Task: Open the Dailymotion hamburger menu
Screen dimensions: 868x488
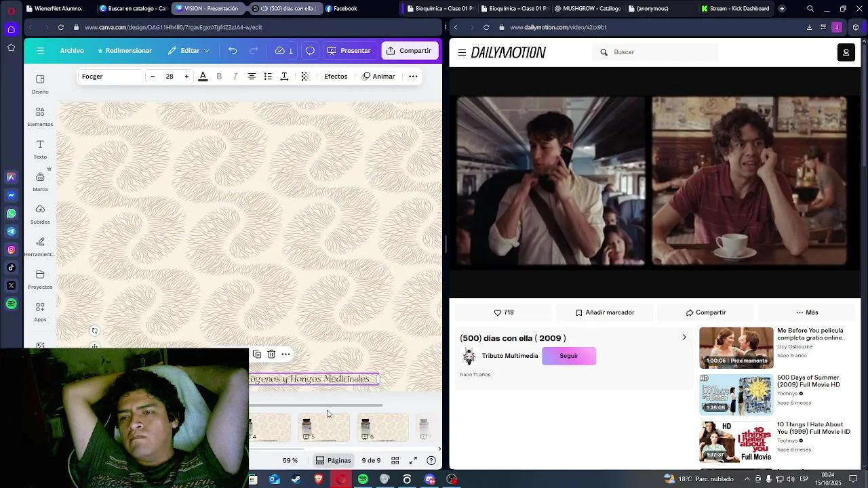Action: coord(462,52)
